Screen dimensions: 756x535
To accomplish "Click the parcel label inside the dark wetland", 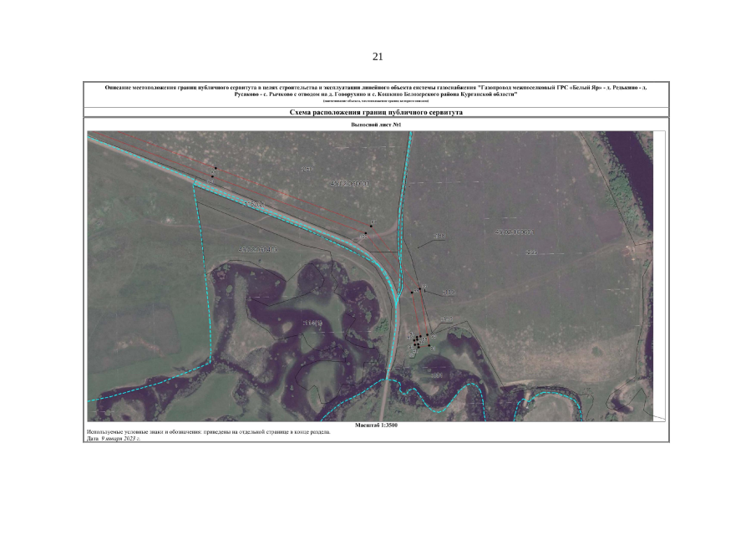I will (x=312, y=324).
